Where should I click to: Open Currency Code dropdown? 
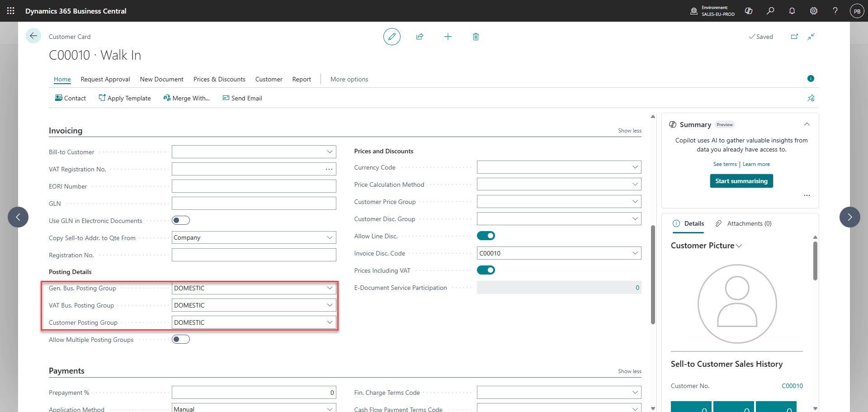point(635,167)
